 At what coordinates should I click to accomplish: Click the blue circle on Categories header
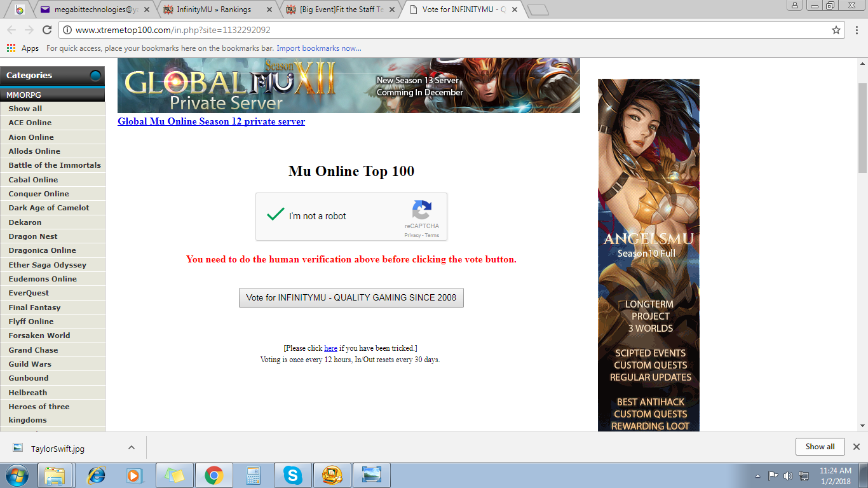[95, 76]
